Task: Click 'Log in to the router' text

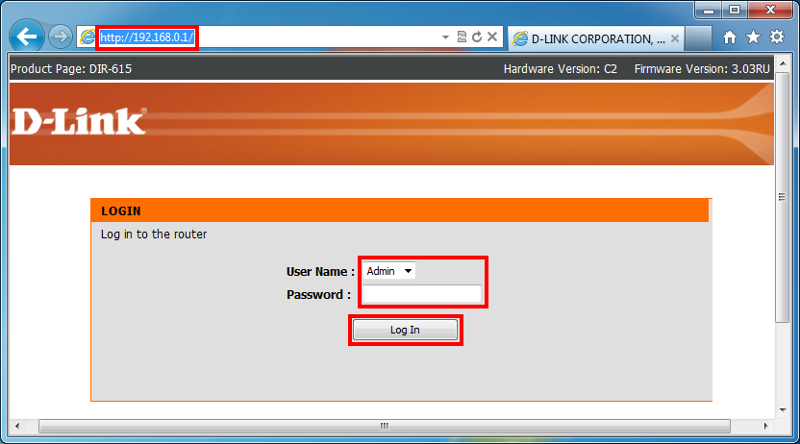Action: (x=154, y=234)
